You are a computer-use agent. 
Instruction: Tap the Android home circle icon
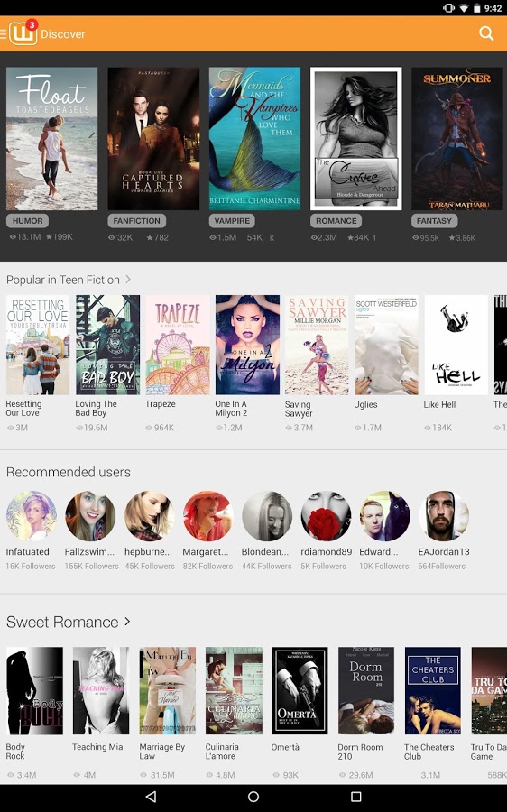point(253,797)
